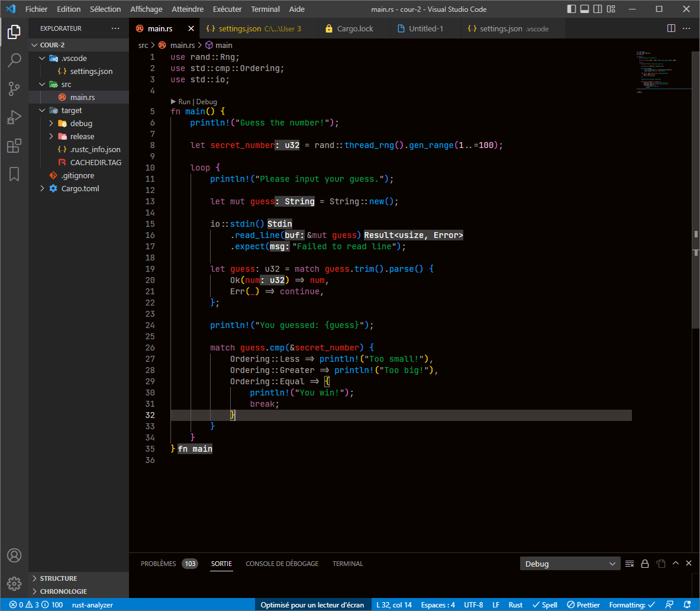This screenshot has width=700, height=611.
Task: Open the Bookmarks sidebar view
Action: point(14,174)
